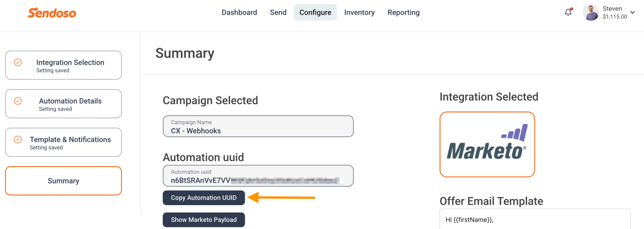The height and width of the screenshot is (229, 644).
Task: Select the Summary step
Action: coord(63,181)
